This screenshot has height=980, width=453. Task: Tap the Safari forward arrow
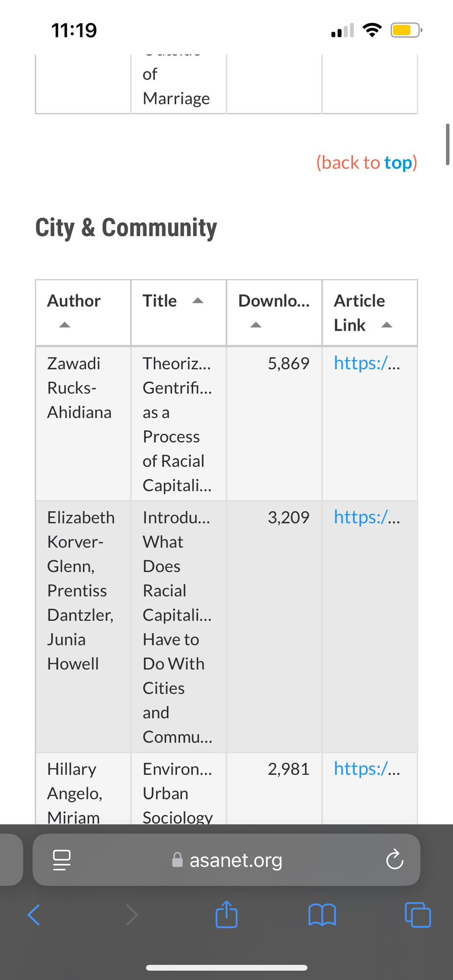(x=131, y=915)
